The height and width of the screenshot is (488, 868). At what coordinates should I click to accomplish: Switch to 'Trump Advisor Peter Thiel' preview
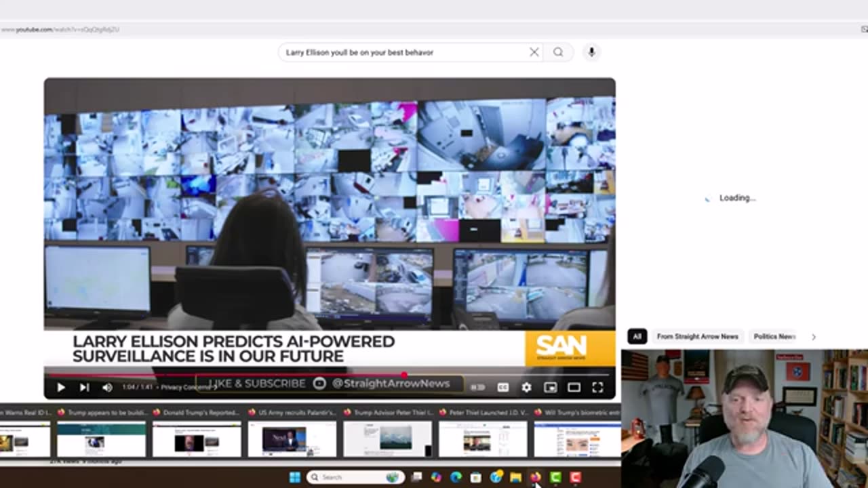pyautogui.click(x=388, y=433)
